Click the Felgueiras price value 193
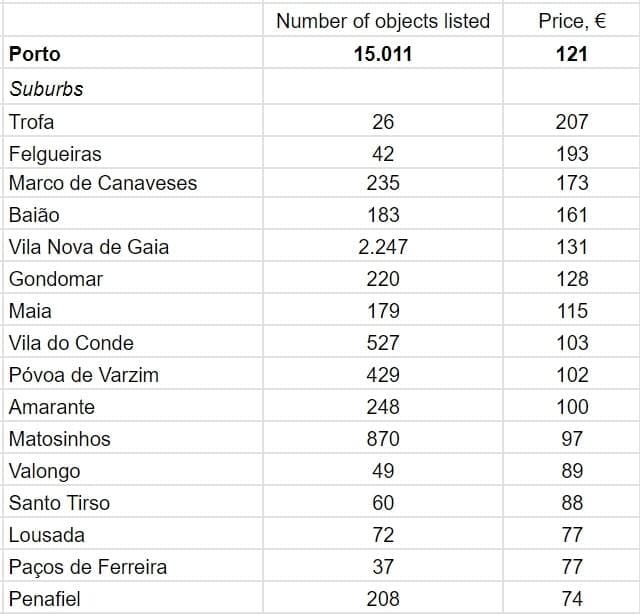This screenshot has height=614, width=640. click(x=572, y=154)
